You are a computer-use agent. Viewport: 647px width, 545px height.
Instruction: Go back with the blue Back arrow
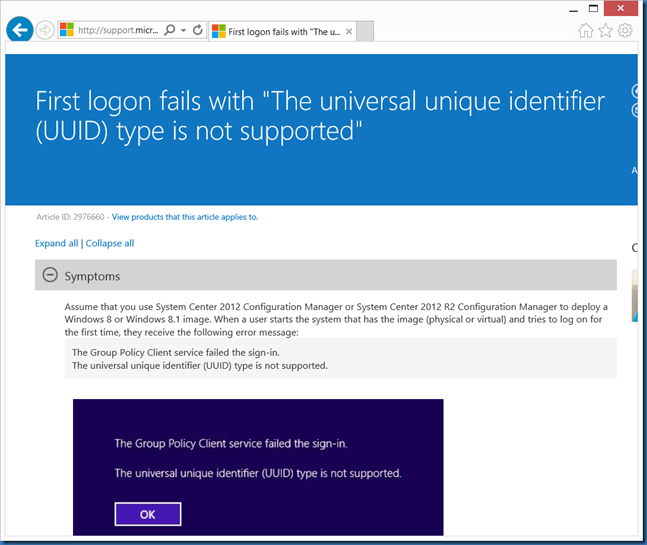[x=20, y=29]
